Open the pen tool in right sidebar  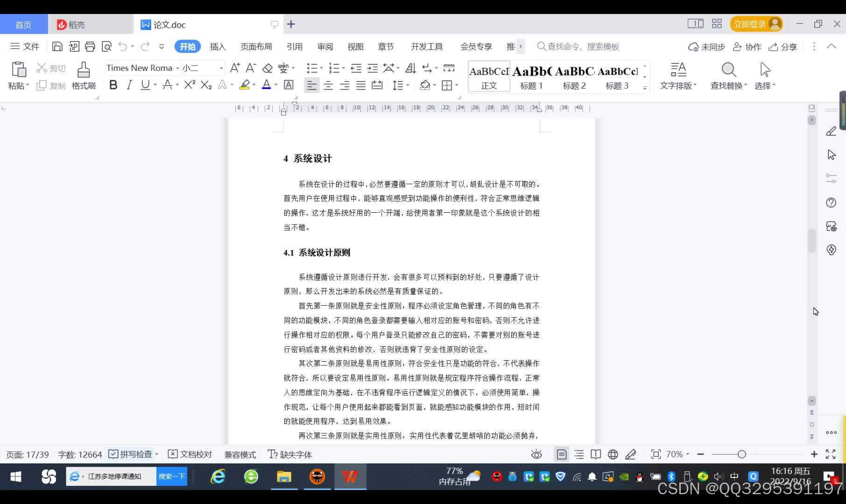(832, 132)
